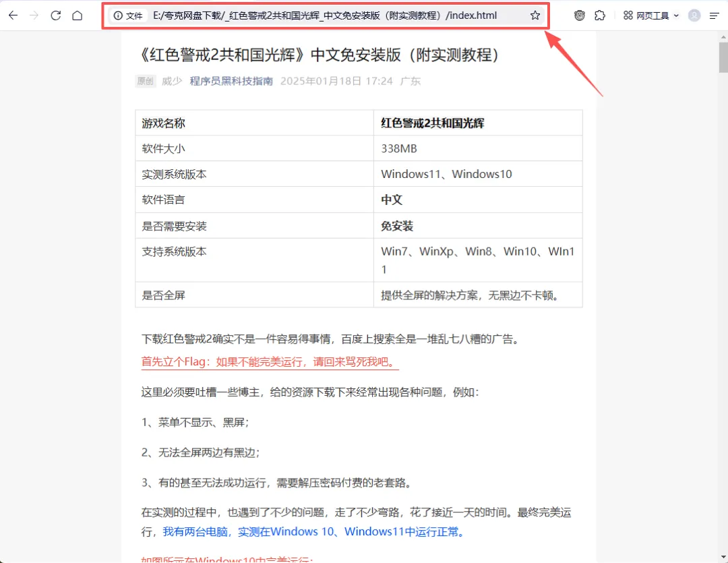Select the 软件语言 table cell

pyautogui.click(x=254, y=200)
